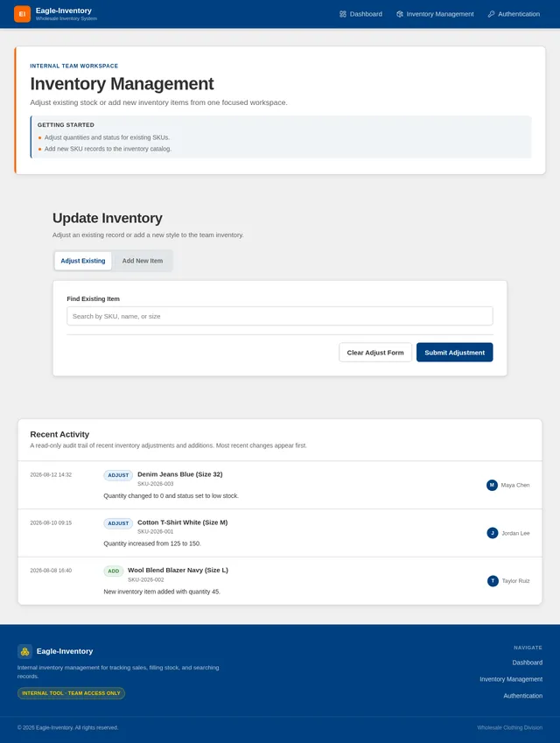Click the Wool Blend Blazer Navy (Size L) entry
The width and height of the screenshot is (560, 743).
[178, 570]
